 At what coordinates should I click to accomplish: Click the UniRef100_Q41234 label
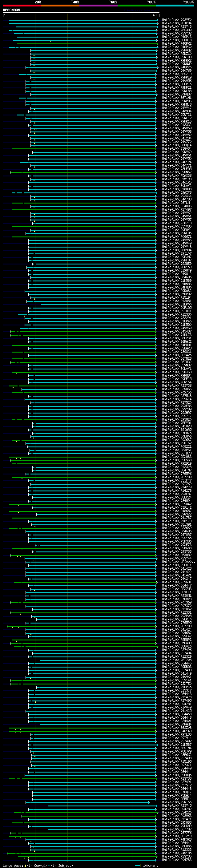point(177,139)
